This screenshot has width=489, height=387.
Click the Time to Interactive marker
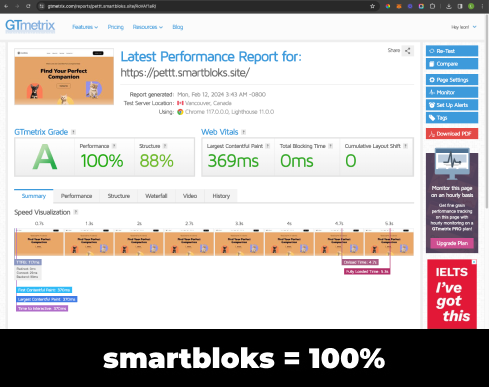pyautogui.click(x=42, y=309)
